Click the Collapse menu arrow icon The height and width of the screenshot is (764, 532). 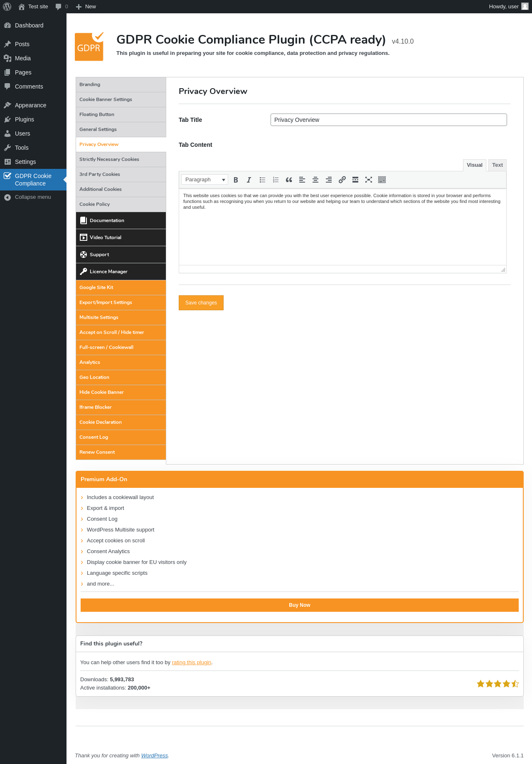point(7,197)
